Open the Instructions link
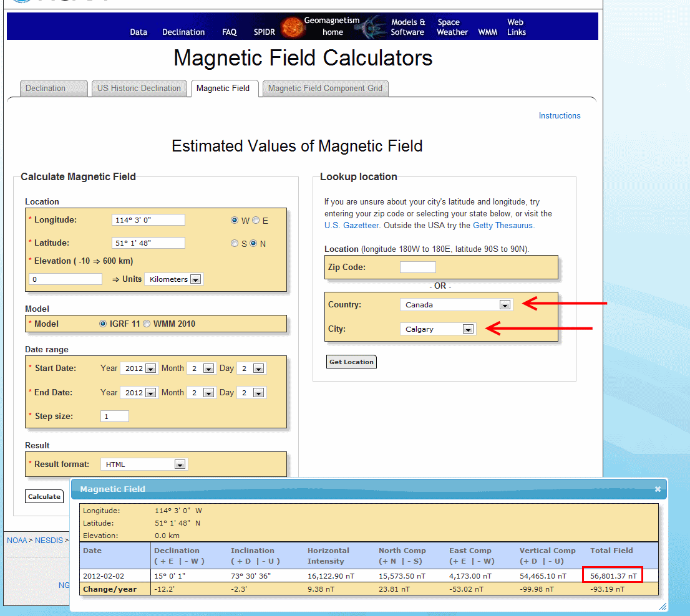 click(560, 115)
